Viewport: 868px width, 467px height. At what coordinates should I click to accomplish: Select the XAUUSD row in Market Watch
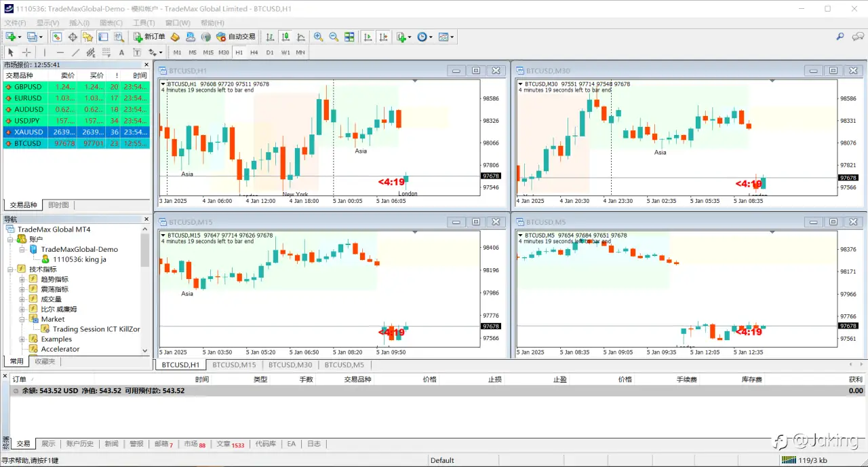point(76,132)
